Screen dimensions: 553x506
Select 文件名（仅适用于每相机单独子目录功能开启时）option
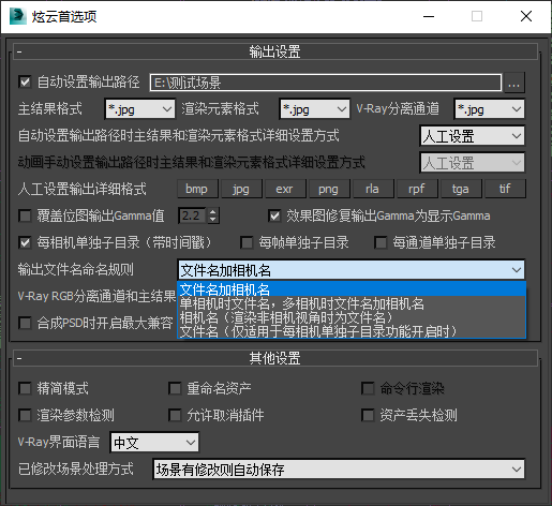[x=352, y=332]
